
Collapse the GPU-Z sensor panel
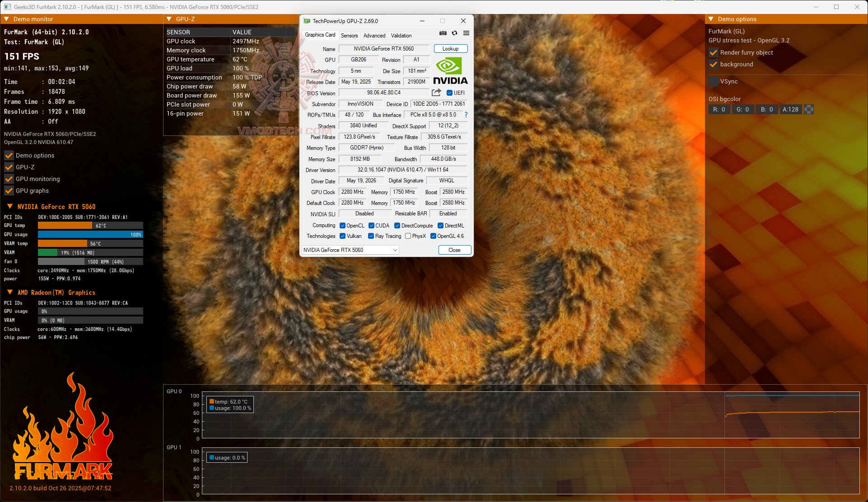(169, 19)
